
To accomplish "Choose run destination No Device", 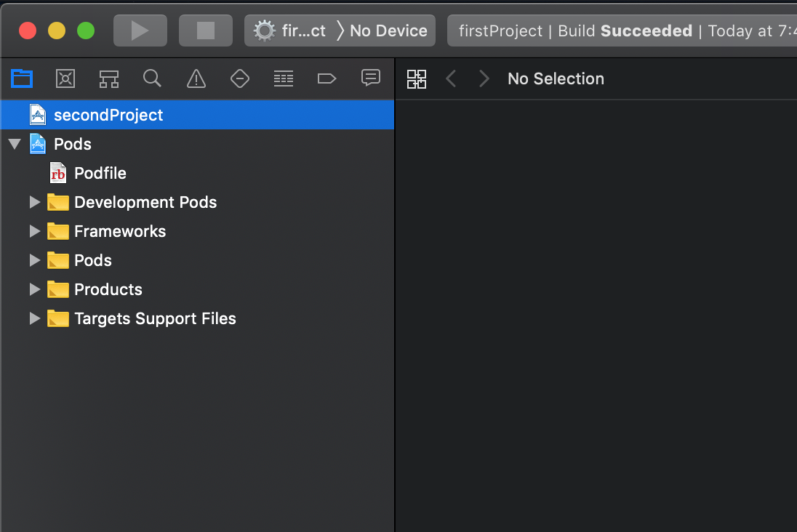I will [x=388, y=31].
